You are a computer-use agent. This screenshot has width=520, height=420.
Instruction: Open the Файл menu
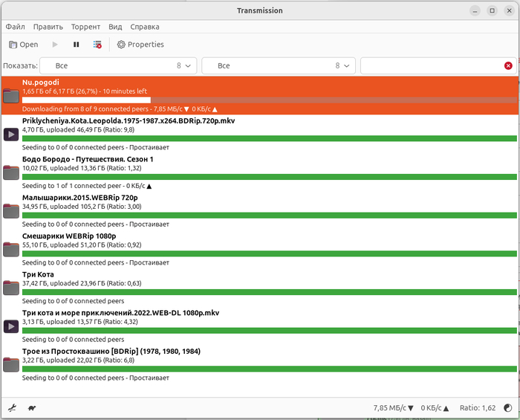click(x=15, y=27)
